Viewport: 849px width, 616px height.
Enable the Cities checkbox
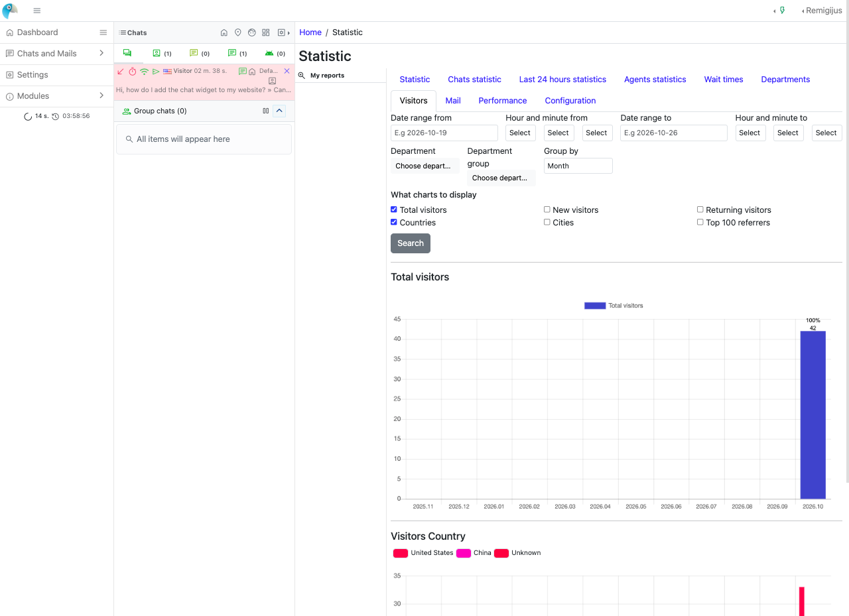coord(547,222)
